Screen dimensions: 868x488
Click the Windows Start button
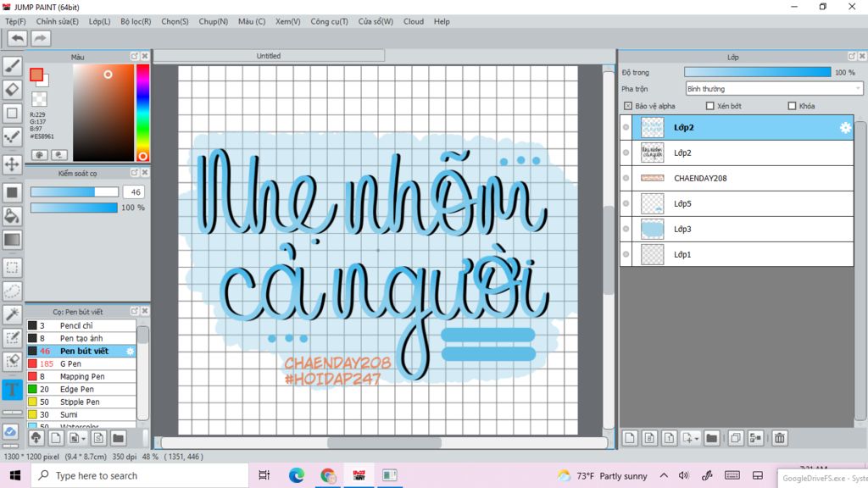[15, 476]
